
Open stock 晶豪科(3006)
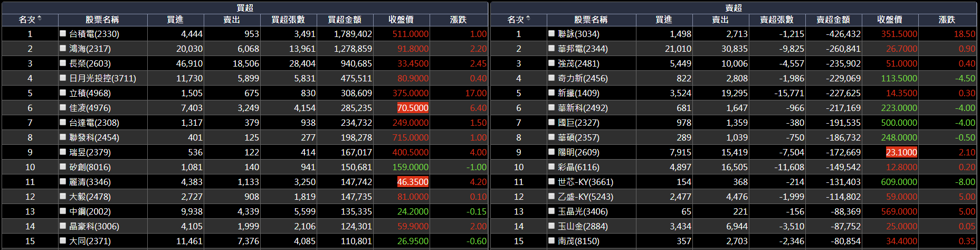pos(94,226)
